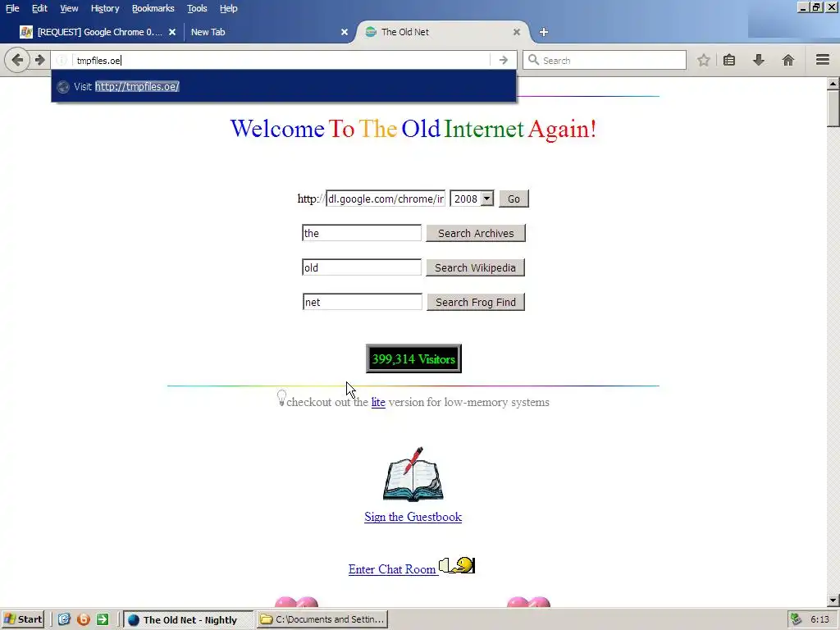840x630 pixels.
Task: Open the Edit menu
Action: click(39, 8)
